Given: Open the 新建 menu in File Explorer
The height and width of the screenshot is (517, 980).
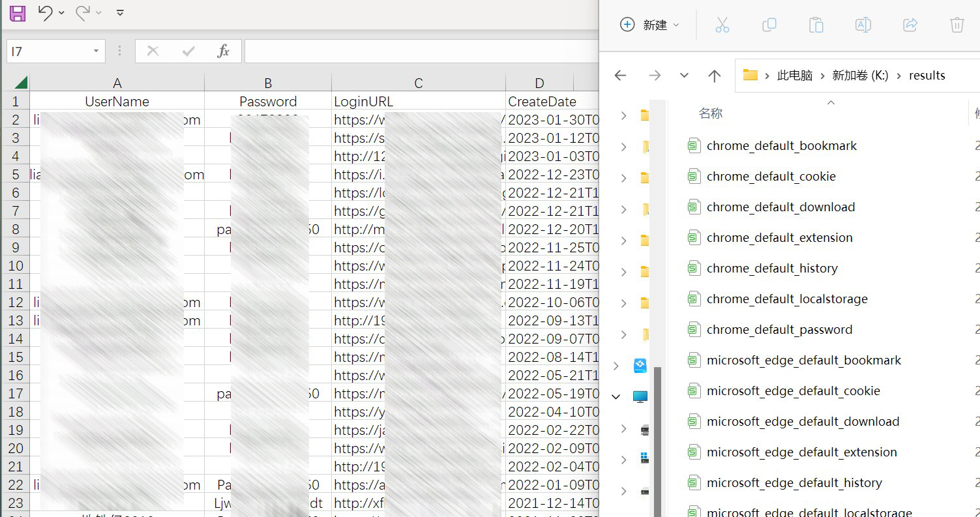Looking at the screenshot, I should (649, 25).
